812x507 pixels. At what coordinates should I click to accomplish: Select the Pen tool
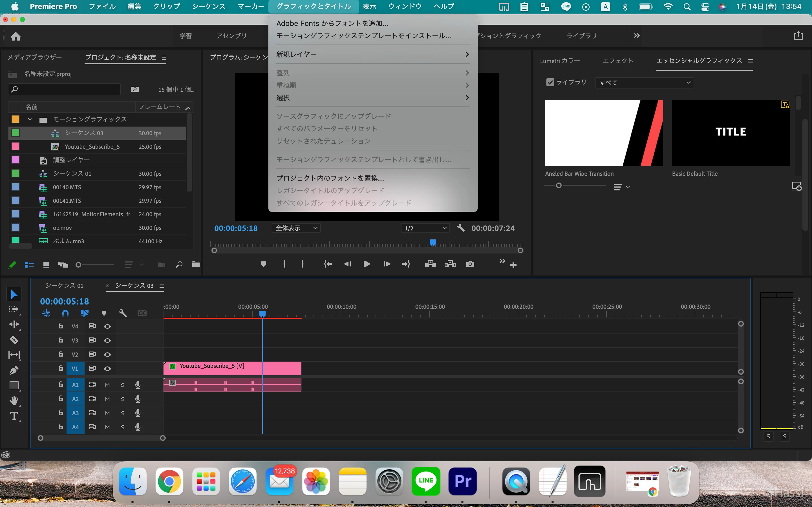click(x=14, y=370)
